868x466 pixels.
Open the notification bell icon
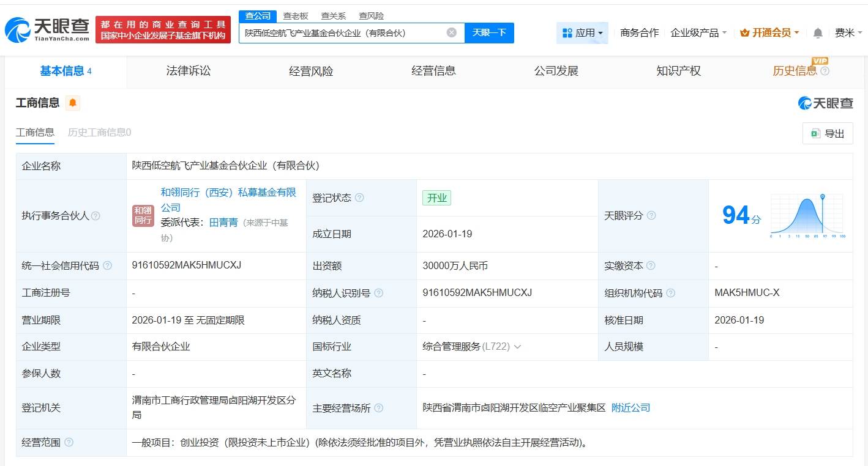pos(818,33)
